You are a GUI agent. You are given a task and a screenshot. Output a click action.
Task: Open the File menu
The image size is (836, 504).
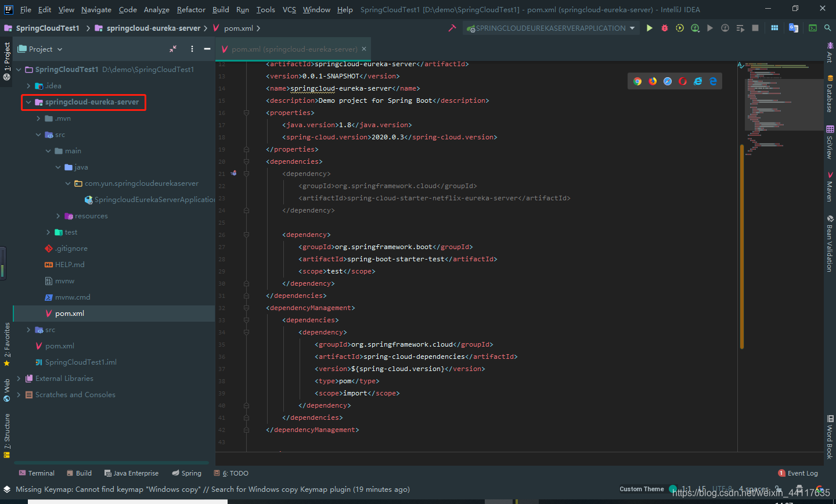click(x=26, y=9)
